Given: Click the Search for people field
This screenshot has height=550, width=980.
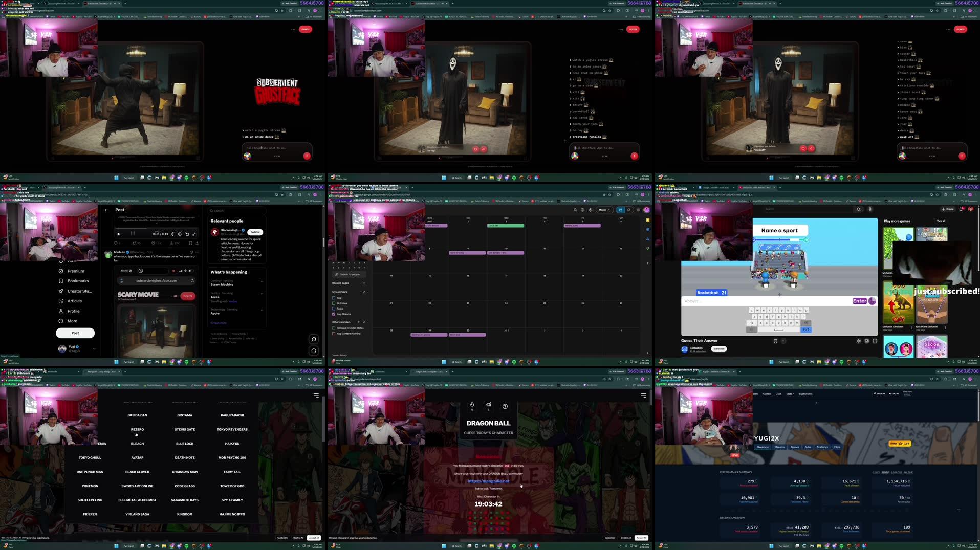Looking at the screenshot, I should point(349,274).
